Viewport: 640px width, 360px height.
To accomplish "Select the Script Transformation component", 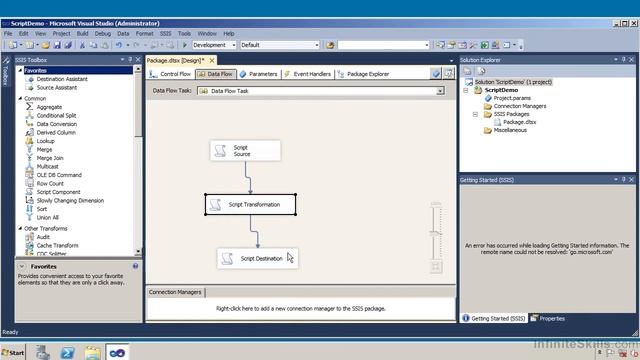I will pos(250,204).
